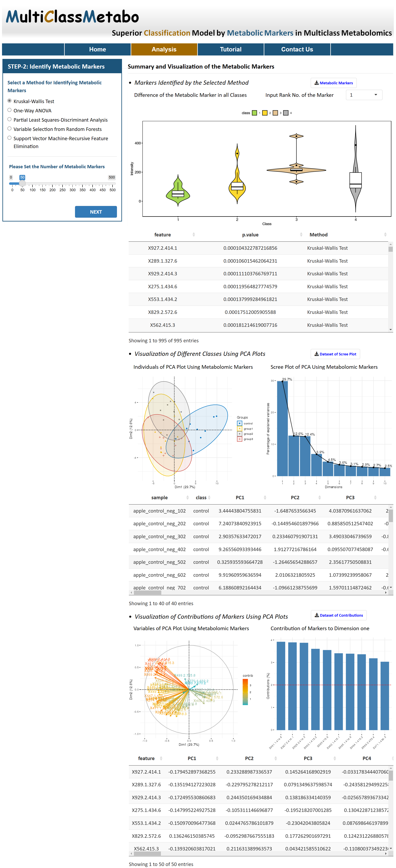
Task: Click the X553.1.434.2 feature cell in markers table
Action: point(163,299)
